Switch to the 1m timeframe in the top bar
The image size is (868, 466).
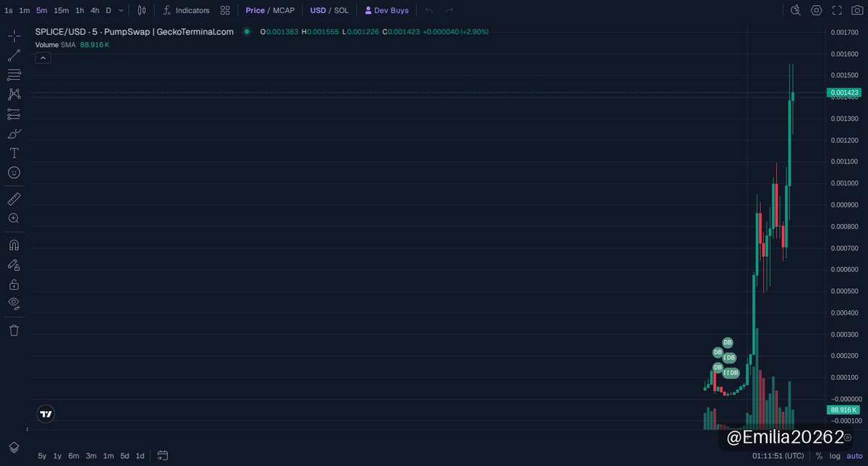click(25, 10)
